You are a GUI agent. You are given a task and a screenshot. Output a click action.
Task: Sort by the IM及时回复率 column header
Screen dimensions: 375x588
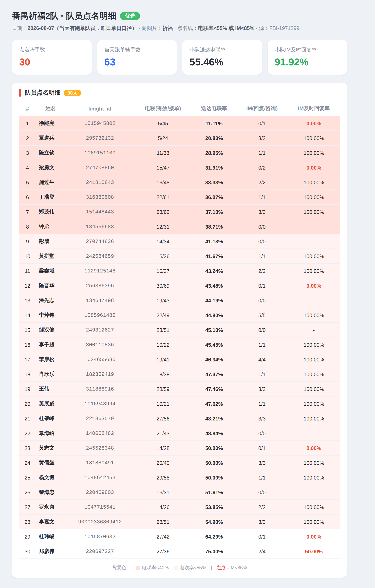[x=314, y=109]
